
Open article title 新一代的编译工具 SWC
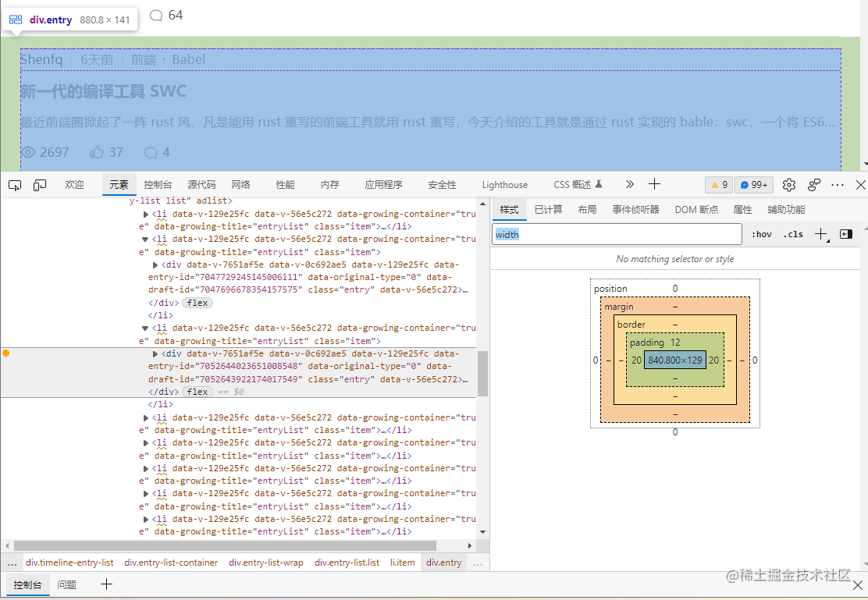coord(104,91)
